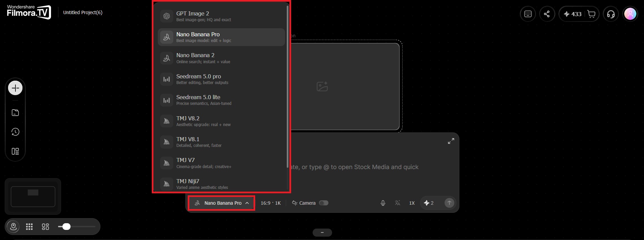644x240 pixels.
Task: Open the user profile avatar
Action: pos(630,14)
